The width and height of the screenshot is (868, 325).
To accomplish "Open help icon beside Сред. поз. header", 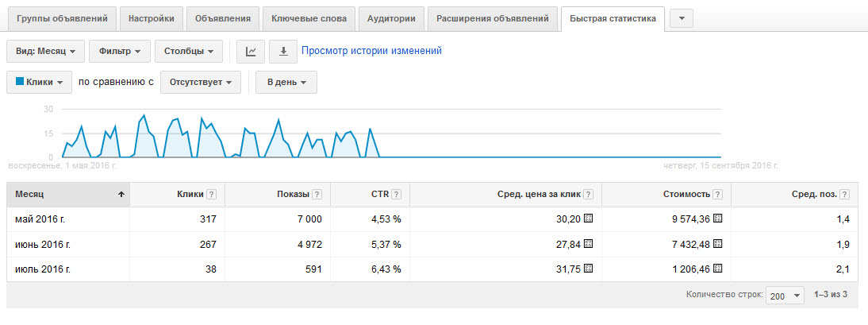I will (x=845, y=195).
